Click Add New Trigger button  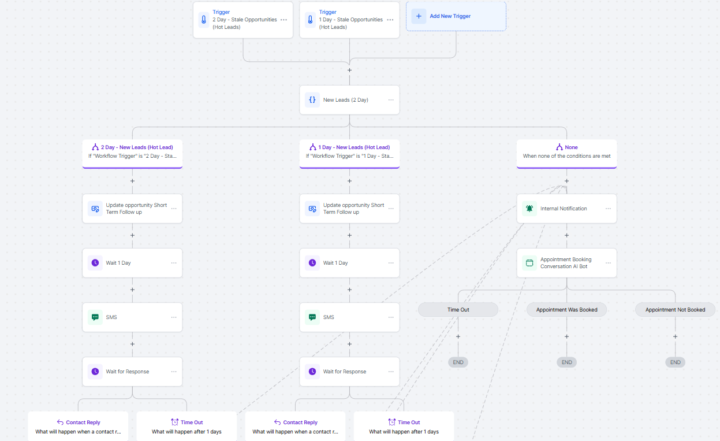pos(456,16)
